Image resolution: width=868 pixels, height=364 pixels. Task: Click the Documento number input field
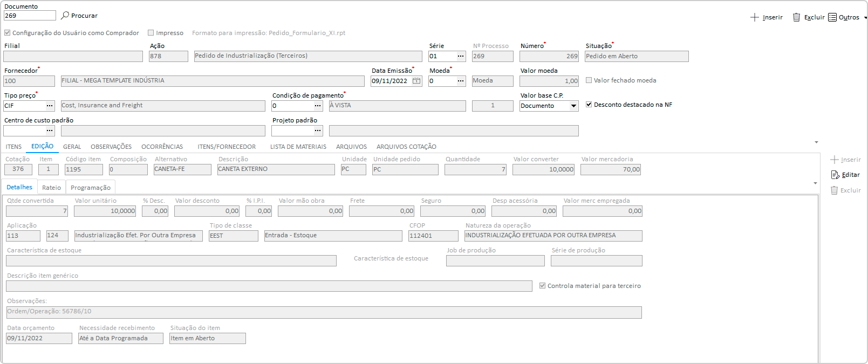[x=30, y=16]
